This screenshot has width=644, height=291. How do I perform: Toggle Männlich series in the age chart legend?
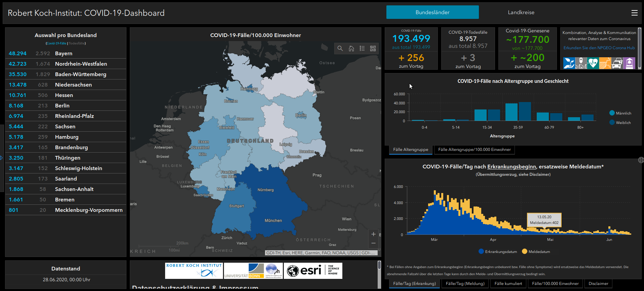pos(620,113)
